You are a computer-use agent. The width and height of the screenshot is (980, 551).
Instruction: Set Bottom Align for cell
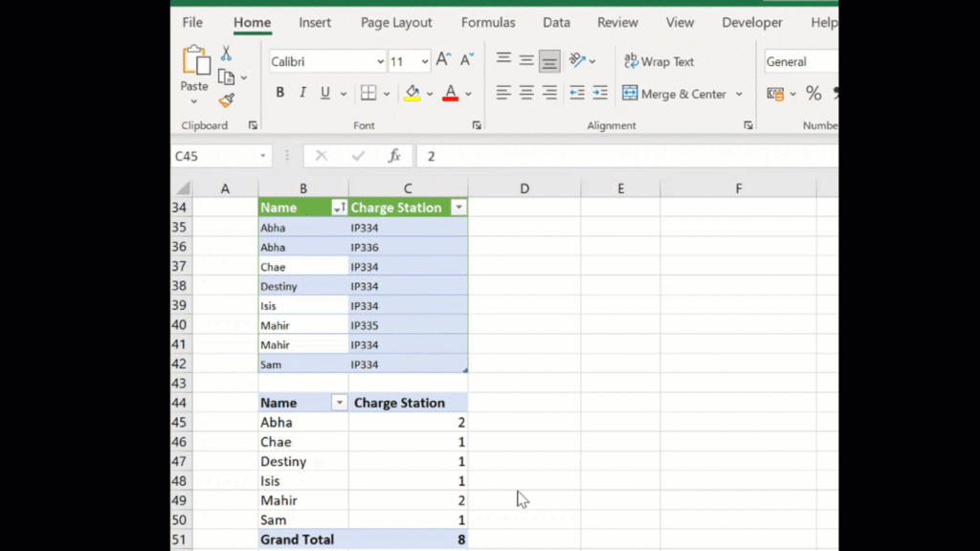549,61
